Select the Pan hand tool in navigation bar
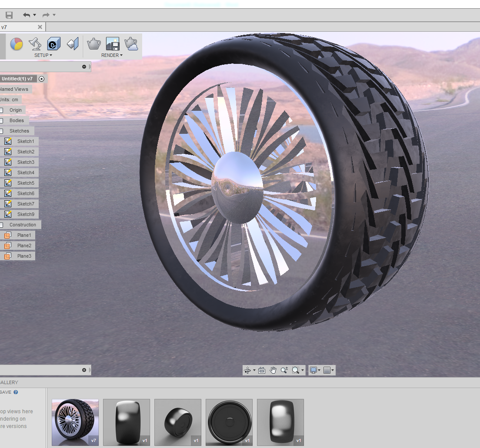The height and width of the screenshot is (448, 480). click(273, 370)
